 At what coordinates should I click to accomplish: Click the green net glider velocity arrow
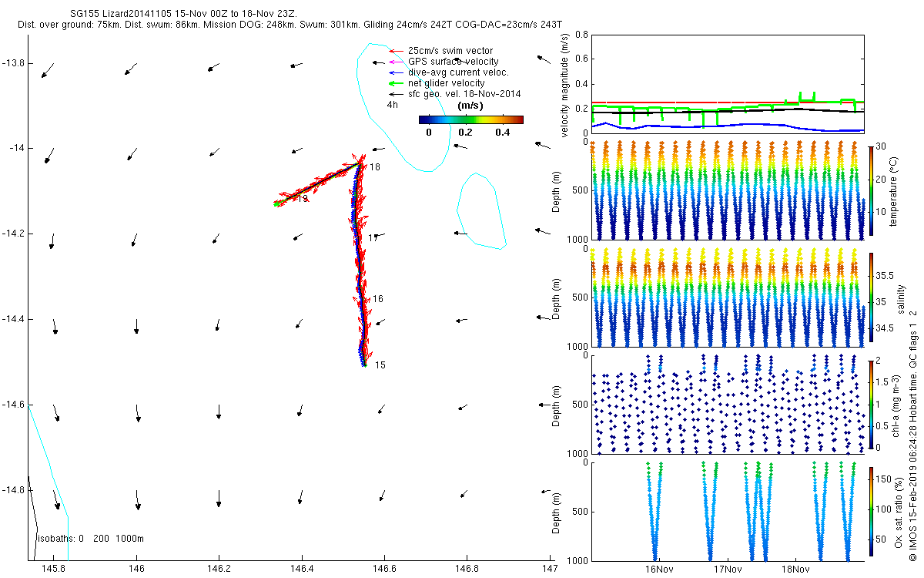pyautogui.click(x=397, y=83)
